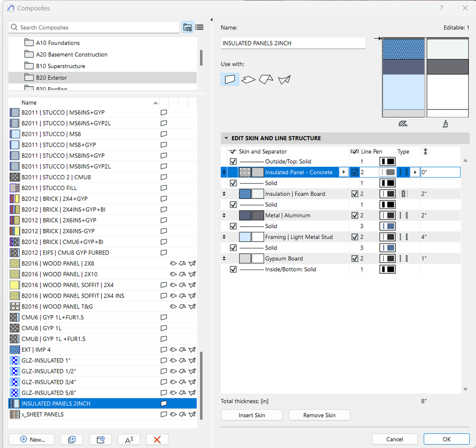The height and width of the screenshot is (448, 476).
Task: Edit the 0" thickness field of selected skin
Action: pyautogui.click(x=440, y=172)
